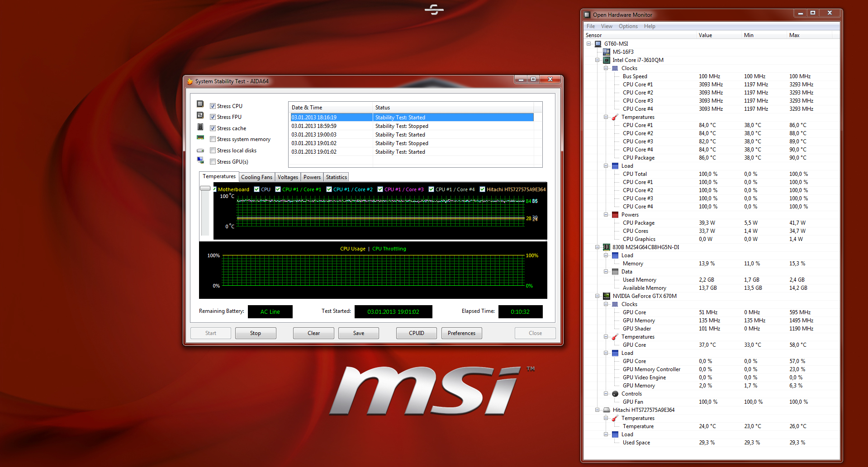Image resolution: width=868 pixels, height=467 pixels.
Task: Stop the stability test
Action: 256,333
